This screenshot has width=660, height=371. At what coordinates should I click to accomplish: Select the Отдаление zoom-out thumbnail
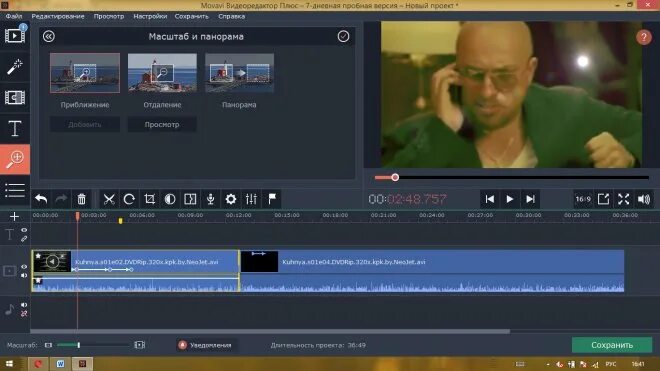[162, 73]
